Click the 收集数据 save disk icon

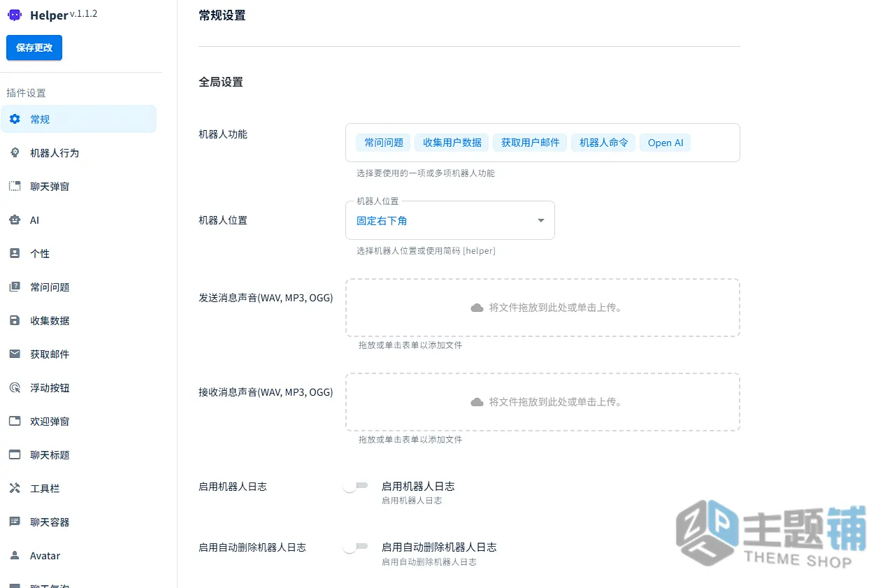pos(15,320)
